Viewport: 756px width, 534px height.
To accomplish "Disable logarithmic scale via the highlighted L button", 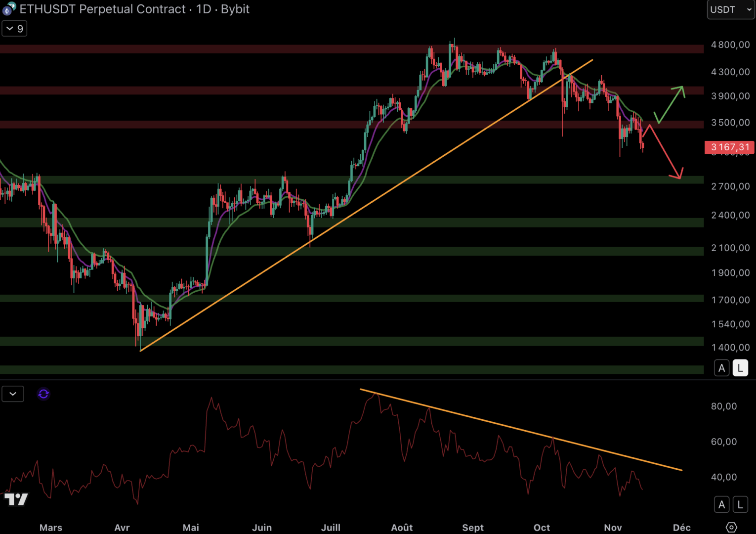I will click(x=740, y=368).
